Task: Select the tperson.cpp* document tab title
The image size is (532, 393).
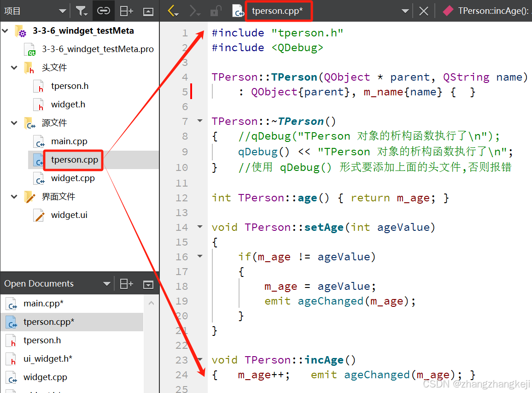Action: [x=277, y=11]
